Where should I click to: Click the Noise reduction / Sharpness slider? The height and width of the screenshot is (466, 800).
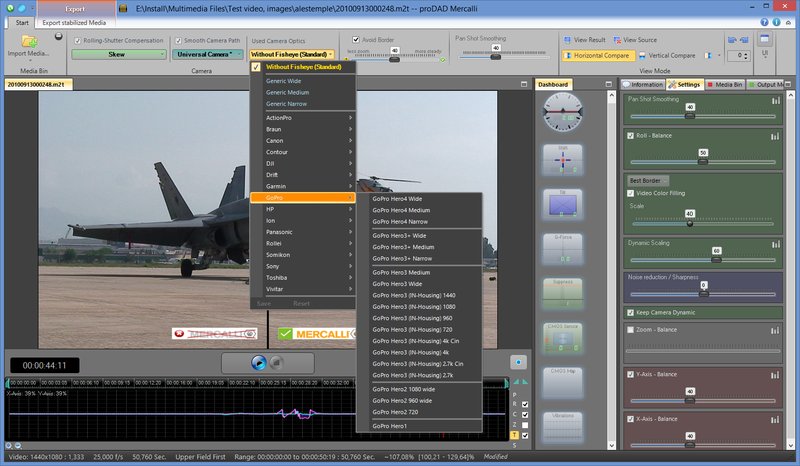703,294
